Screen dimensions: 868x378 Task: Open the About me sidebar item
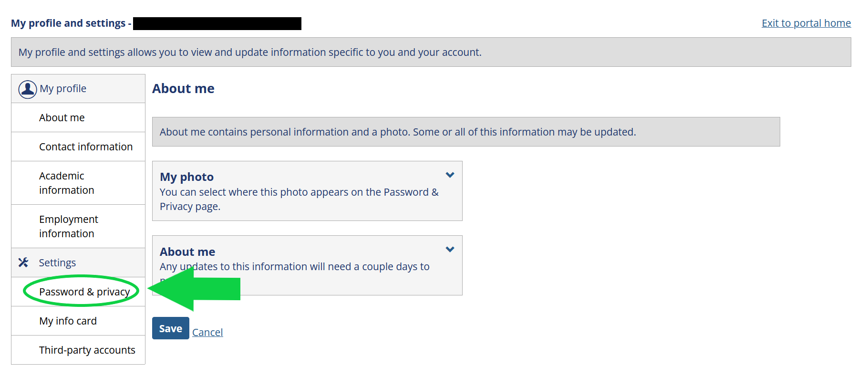point(78,117)
